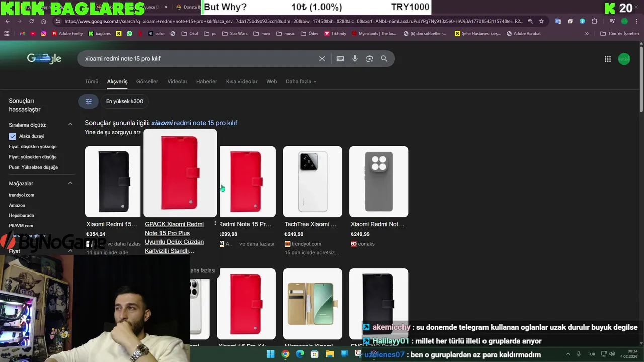
Task: Open File Explorer from the taskbar
Action: [x=330, y=354]
